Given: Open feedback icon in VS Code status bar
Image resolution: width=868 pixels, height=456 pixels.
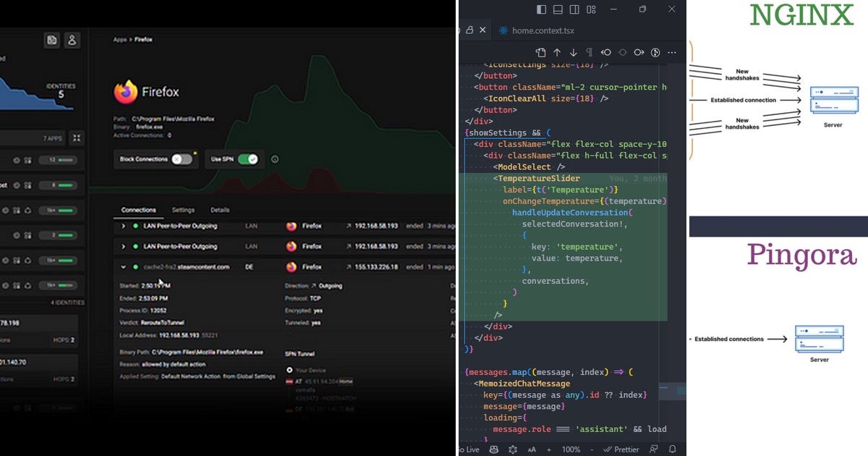Looking at the screenshot, I should pos(654,449).
